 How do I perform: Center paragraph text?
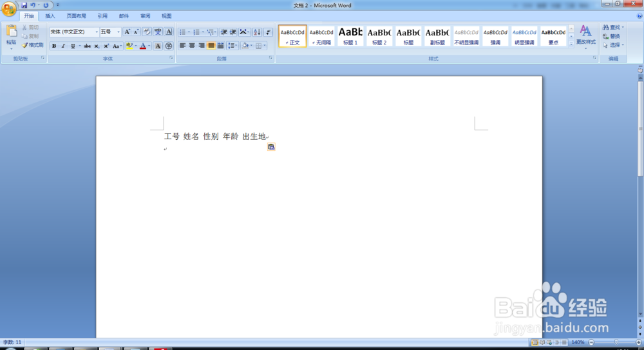coord(192,46)
